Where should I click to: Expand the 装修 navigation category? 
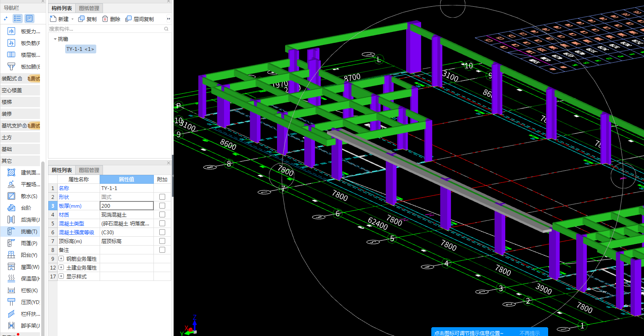point(20,114)
